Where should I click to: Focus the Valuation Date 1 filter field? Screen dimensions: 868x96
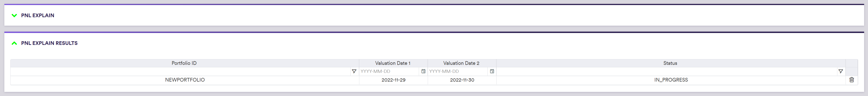[x=389, y=71]
